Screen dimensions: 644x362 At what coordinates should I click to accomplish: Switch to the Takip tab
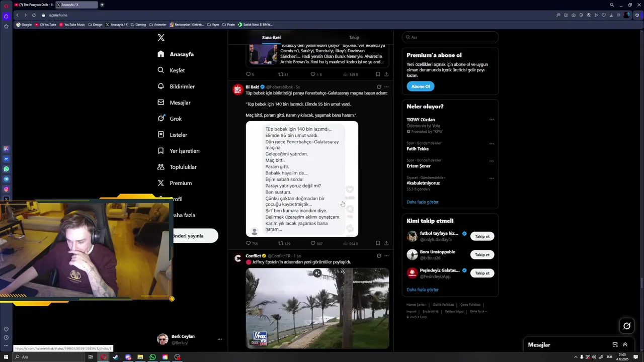(354, 37)
